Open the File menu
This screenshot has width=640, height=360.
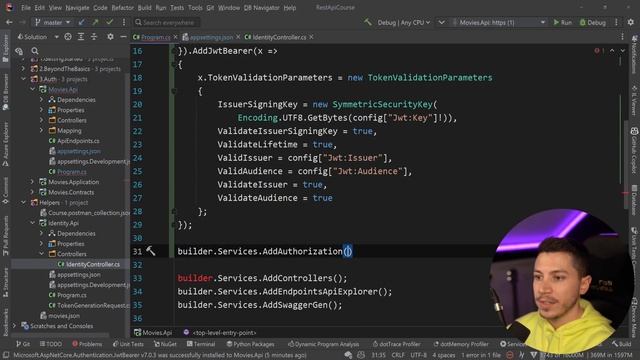(x=26, y=8)
